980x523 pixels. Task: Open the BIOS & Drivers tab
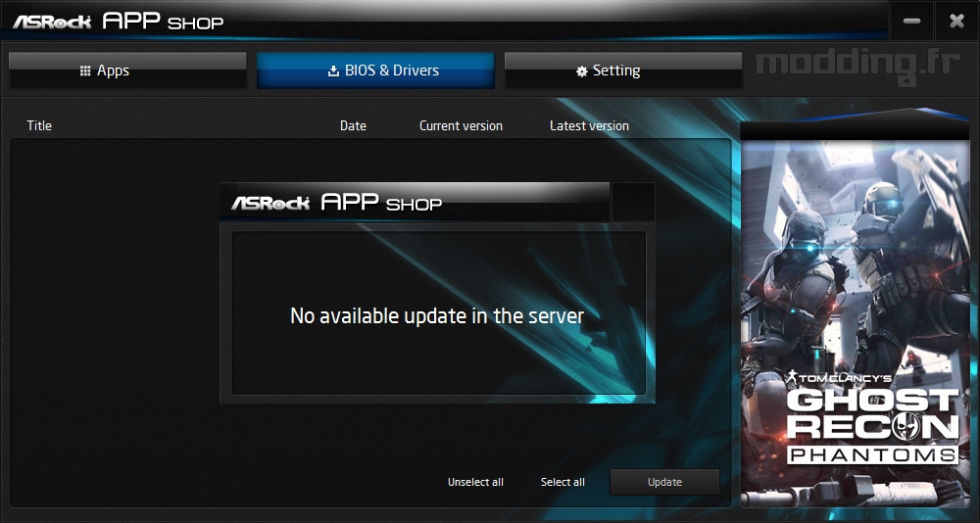point(375,71)
